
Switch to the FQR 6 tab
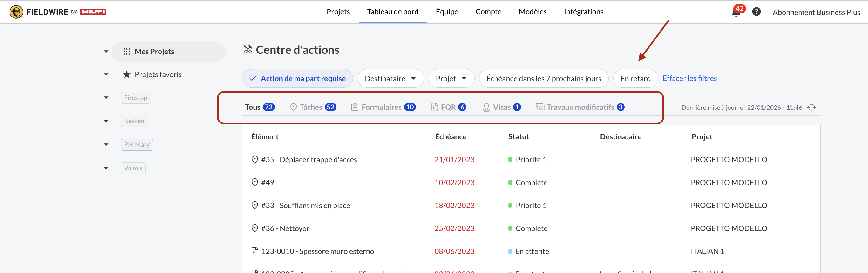[449, 107]
